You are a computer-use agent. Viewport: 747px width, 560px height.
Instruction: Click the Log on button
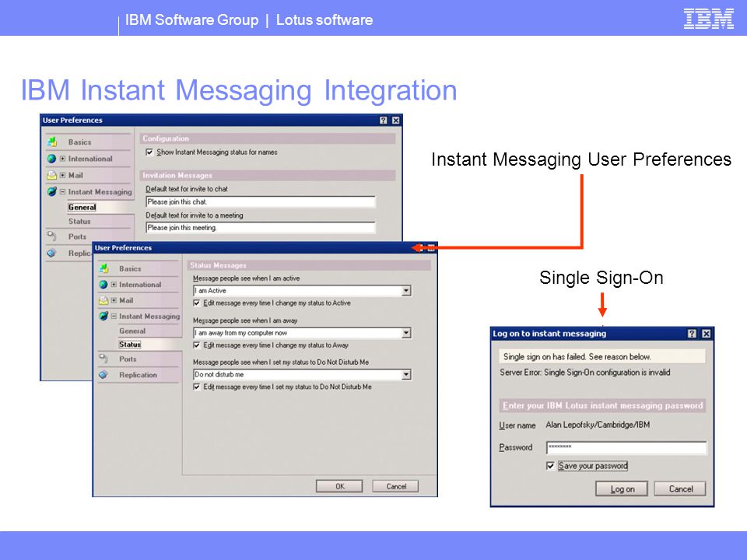[x=622, y=489]
